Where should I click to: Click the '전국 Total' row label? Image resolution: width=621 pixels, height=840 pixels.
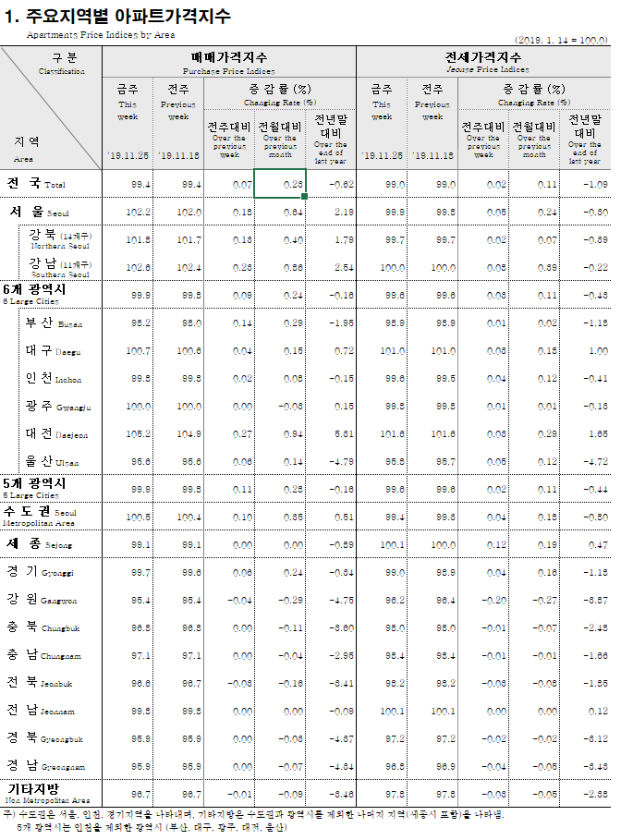tap(36, 183)
